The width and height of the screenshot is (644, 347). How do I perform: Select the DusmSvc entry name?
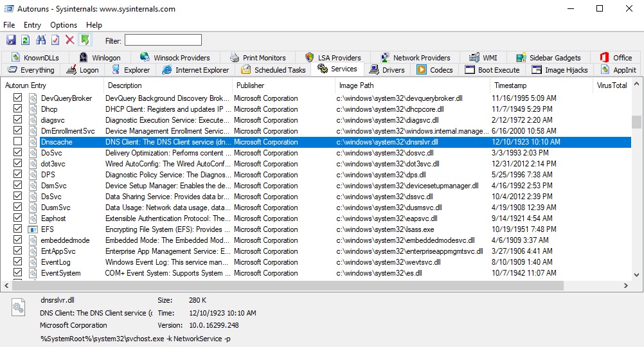[56, 208]
